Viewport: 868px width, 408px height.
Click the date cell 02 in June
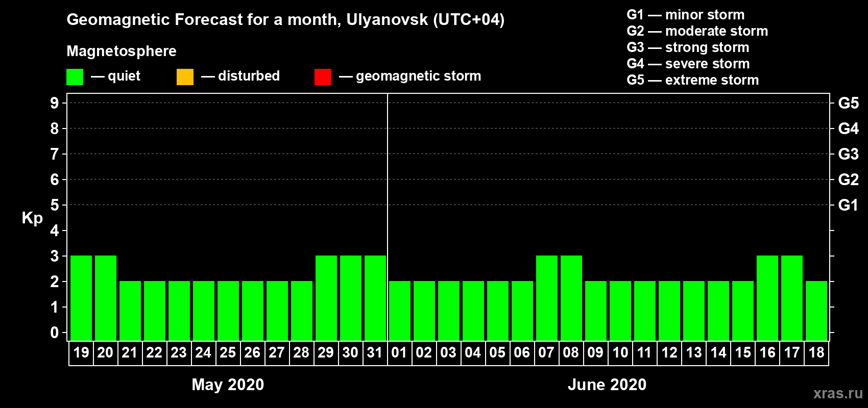(x=424, y=353)
